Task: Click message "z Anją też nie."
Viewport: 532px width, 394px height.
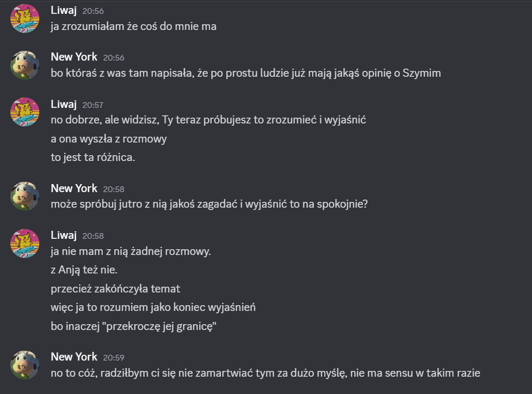Action: click(x=84, y=270)
